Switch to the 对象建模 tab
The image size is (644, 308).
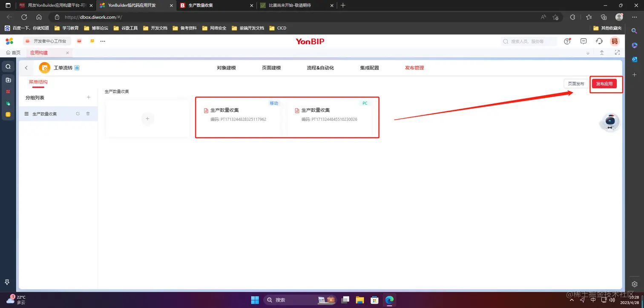pos(226,67)
